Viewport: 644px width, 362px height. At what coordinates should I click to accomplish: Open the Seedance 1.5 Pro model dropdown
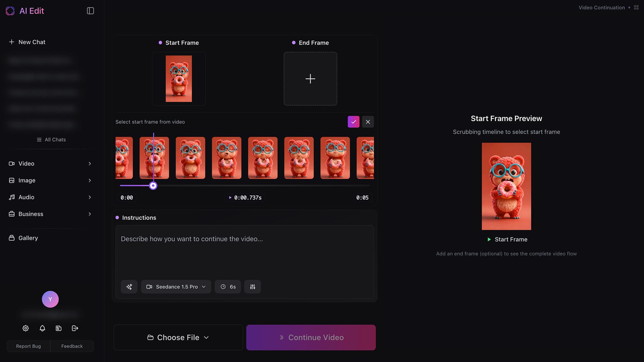pos(176,287)
